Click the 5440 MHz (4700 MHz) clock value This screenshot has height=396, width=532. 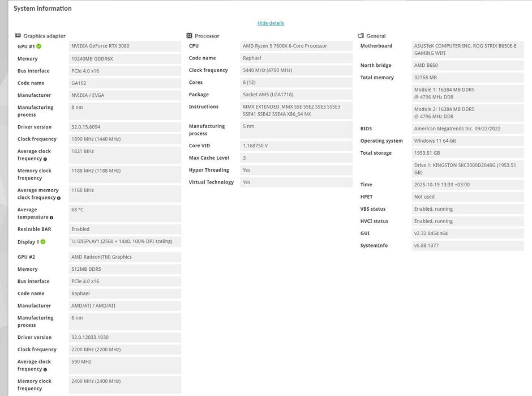point(296,70)
